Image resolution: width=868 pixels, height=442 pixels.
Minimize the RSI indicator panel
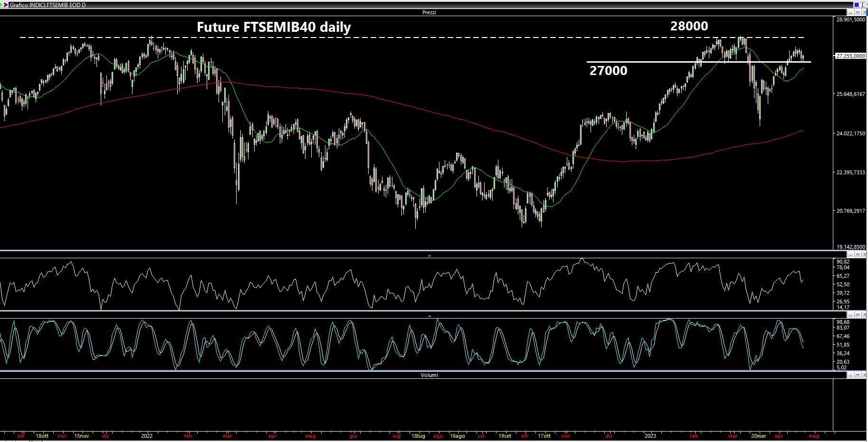851,255
